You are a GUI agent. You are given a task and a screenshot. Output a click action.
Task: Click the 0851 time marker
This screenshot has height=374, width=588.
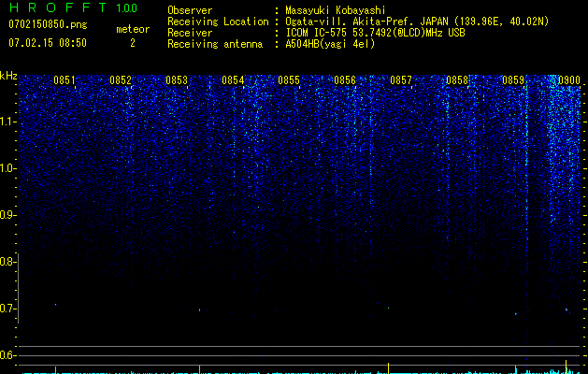(65, 80)
